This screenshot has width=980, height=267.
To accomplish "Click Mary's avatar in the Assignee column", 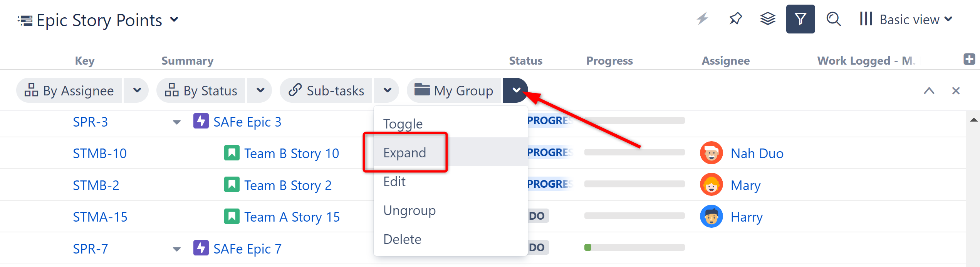I will (x=711, y=185).
